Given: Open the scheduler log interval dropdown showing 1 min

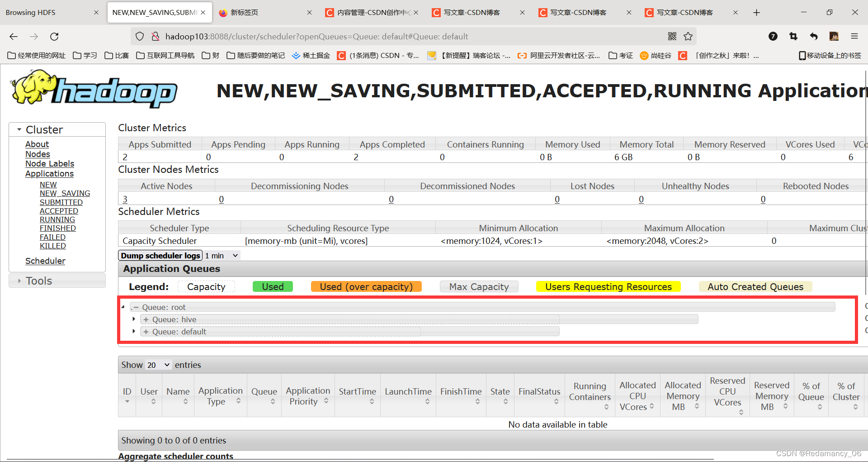Looking at the screenshot, I should coord(221,255).
